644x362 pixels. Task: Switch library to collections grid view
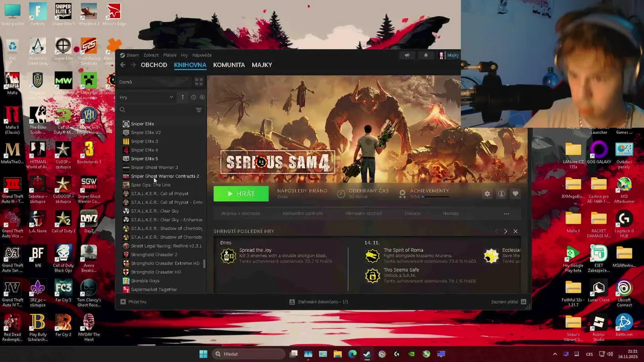[x=199, y=82]
